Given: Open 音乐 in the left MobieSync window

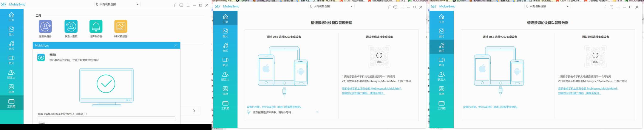Looking at the screenshot, I should [x=11, y=45].
